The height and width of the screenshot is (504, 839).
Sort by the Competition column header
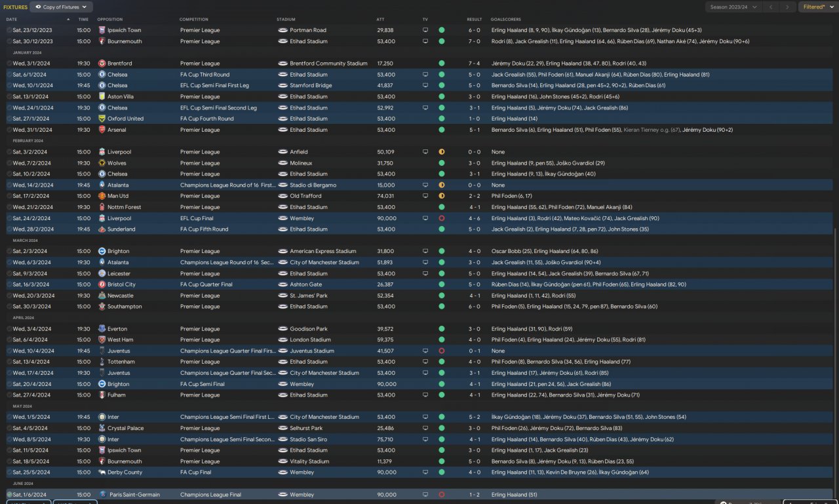[194, 20]
